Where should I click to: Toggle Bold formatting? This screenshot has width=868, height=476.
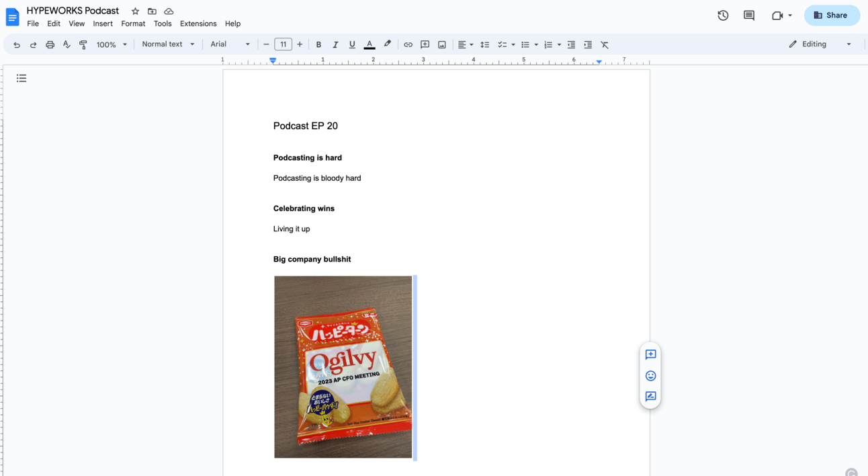point(318,44)
